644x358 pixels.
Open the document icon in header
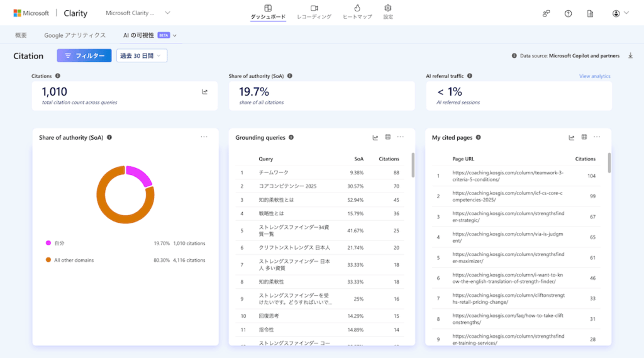(x=590, y=14)
